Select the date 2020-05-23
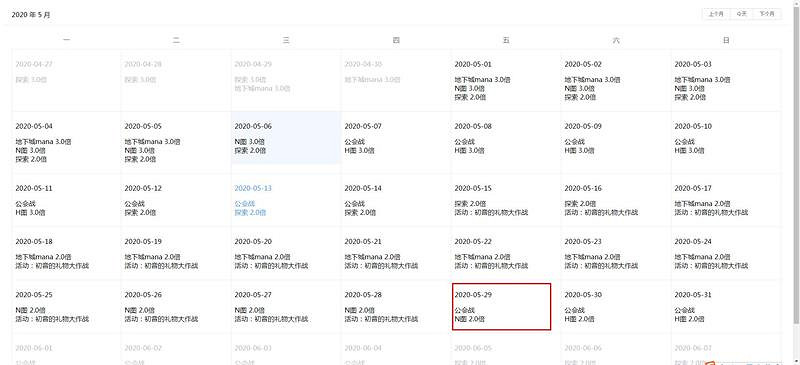Image resolution: width=800 pixels, height=365 pixels. [x=583, y=241]
